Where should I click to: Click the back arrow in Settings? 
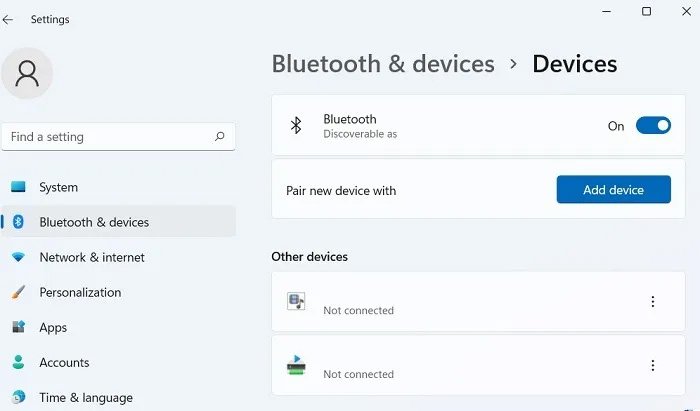(x=8, y=19)
